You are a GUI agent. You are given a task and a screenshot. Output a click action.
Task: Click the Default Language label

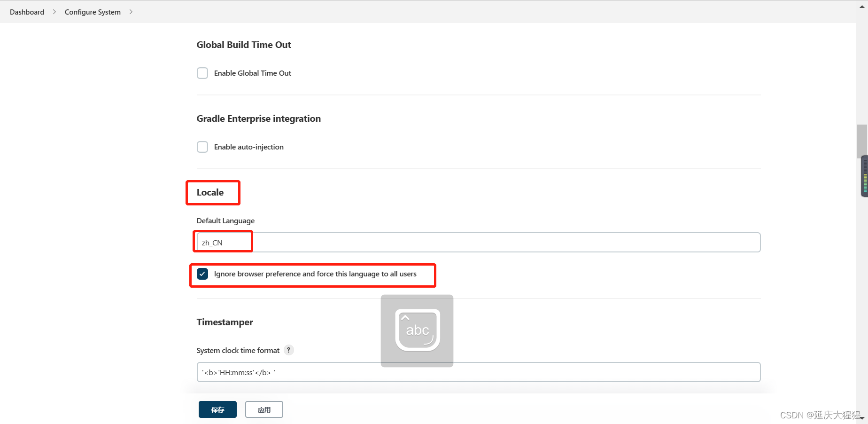pos(225,221)
